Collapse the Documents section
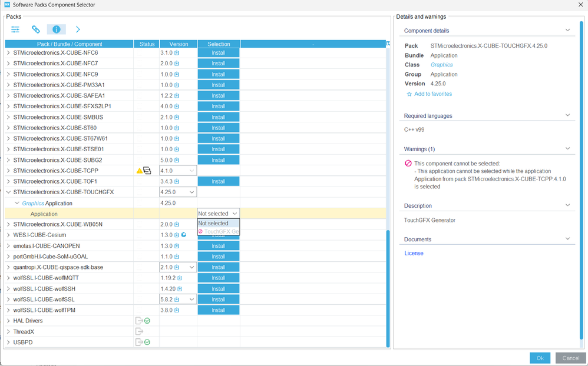The image size is (588, 366). click(x=567, y=239)
